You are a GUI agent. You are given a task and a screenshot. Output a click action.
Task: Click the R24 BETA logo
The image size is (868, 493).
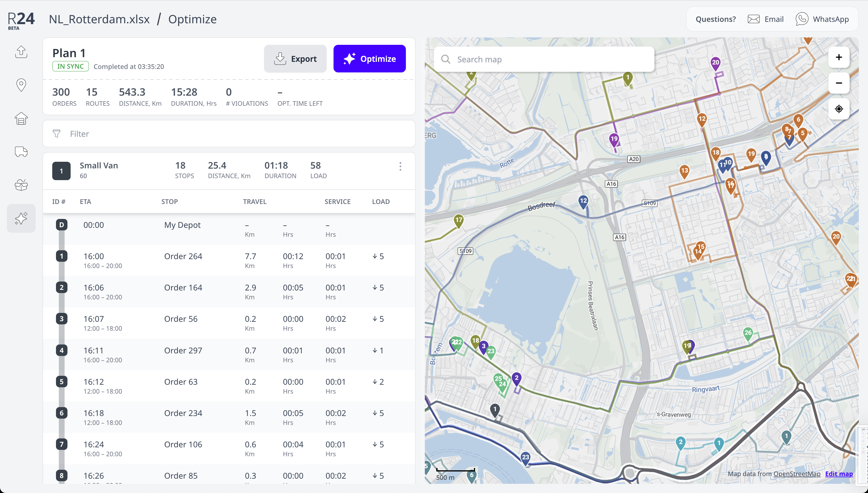pyautogui.click(x=21, y=20)
